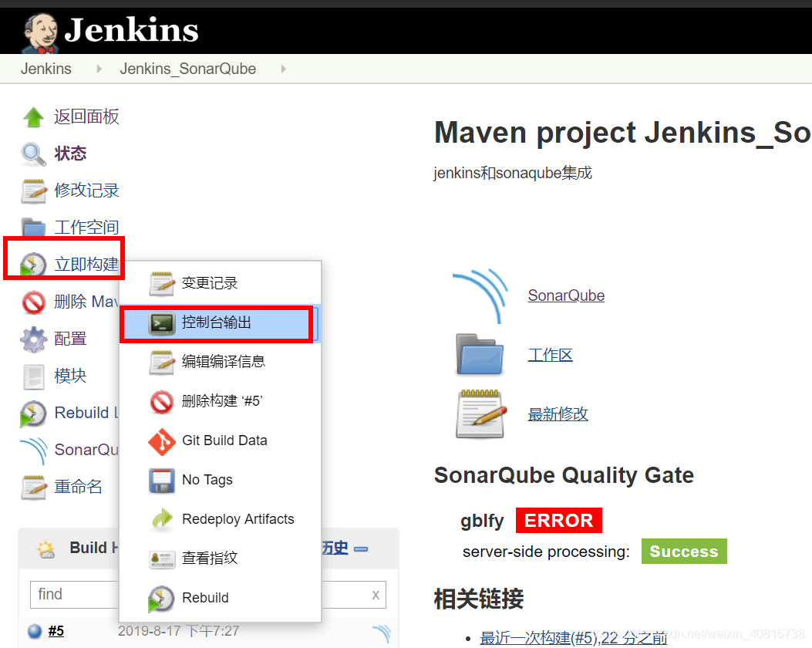Open 最近一次构建(#5) link
The height and width of the screenshot is (648, 812).
point(573,638)
